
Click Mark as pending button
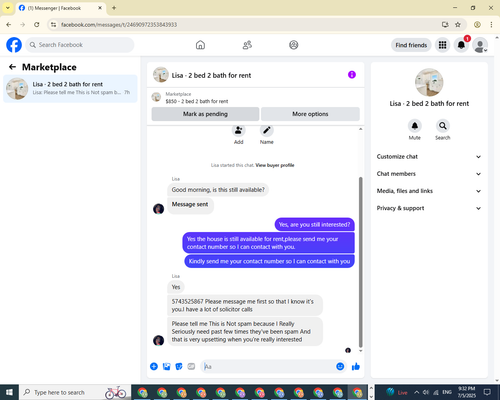tap(205, 114)
